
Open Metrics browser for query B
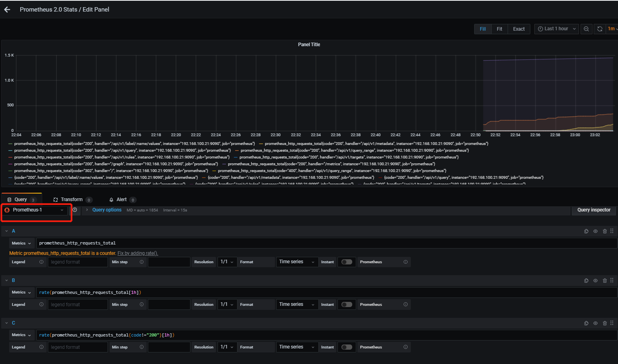(22, 292)
